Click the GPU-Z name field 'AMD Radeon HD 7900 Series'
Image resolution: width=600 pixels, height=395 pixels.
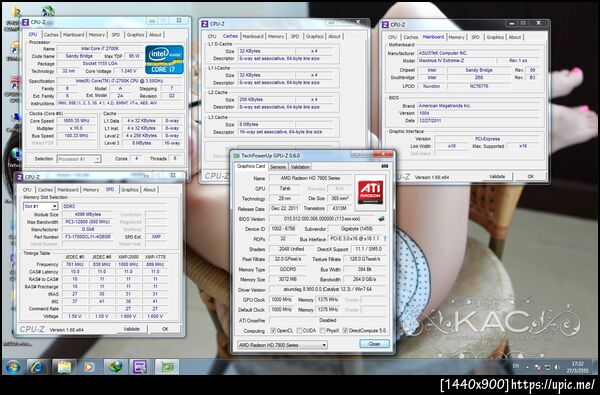pos(310,178)
